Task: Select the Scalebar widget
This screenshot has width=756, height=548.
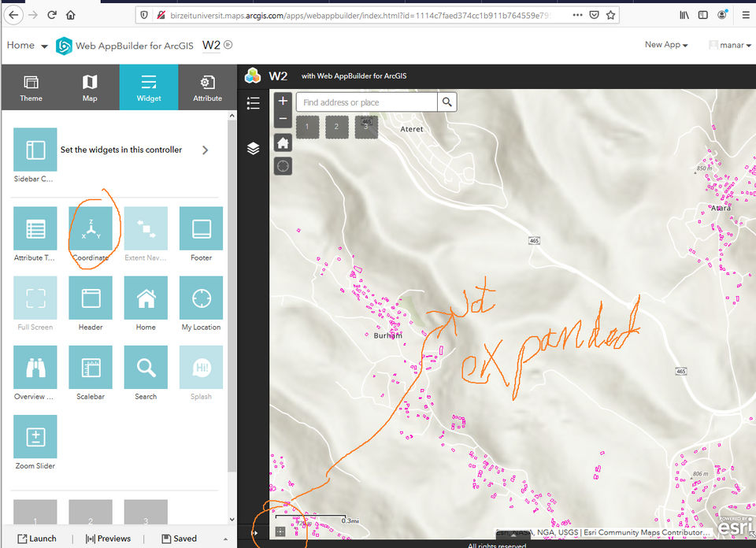Action: [91, 367]
